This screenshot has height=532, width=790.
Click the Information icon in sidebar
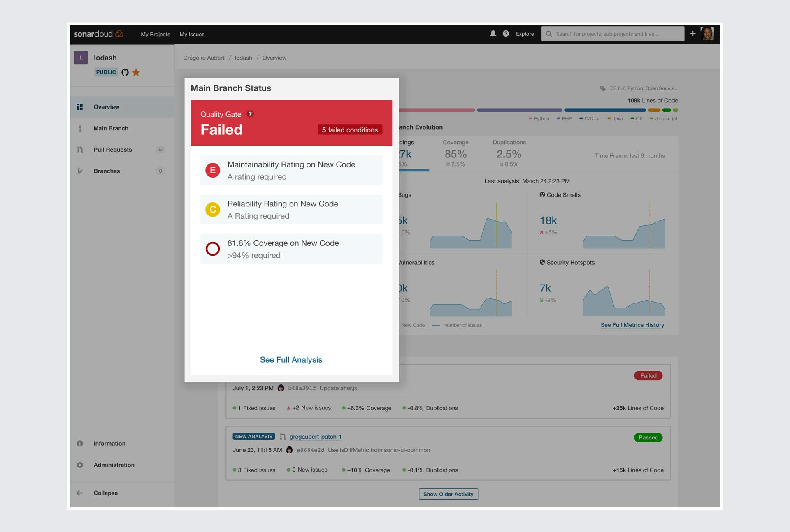pyautogui.click(x=80, y=444)
